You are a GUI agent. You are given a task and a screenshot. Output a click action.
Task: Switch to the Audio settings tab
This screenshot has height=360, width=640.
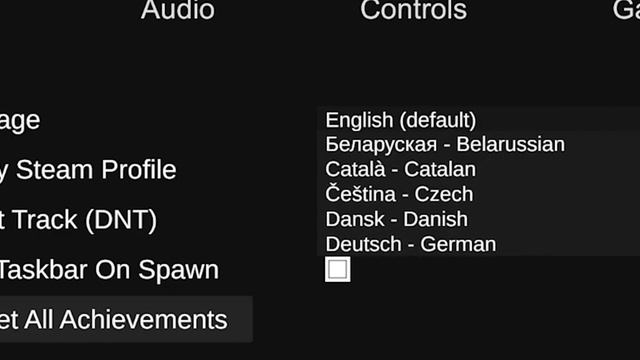click(178, 10)
